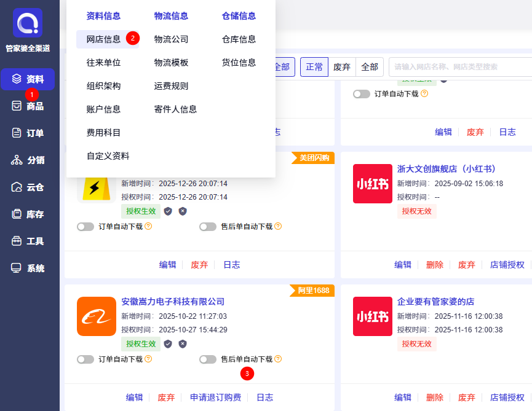This screenshot has height=411, width=532.
Task: Switch to the 废弃 status filter
Action: pos(342,67)
